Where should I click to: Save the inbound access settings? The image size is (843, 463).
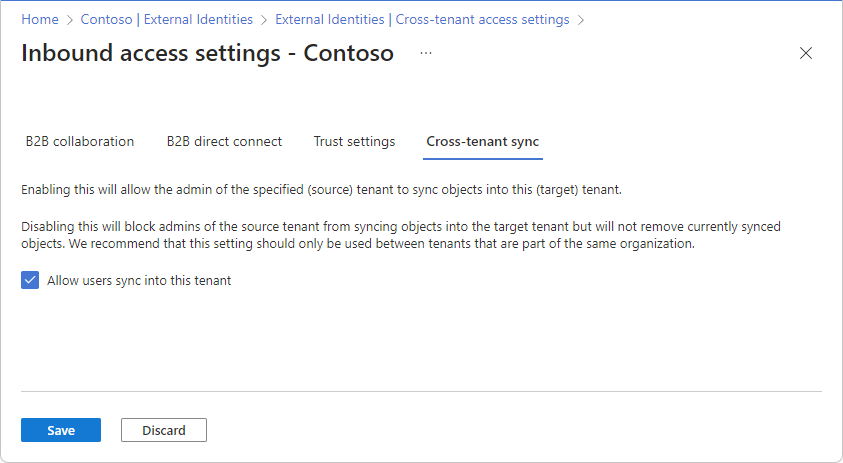(x=61, y=430)
